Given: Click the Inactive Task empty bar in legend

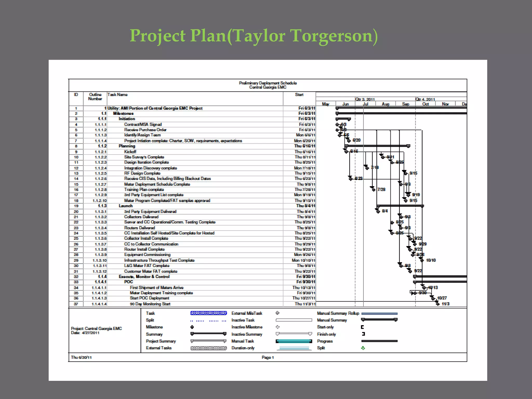Looking at the screenshot, I should click(x=294, y=320).
